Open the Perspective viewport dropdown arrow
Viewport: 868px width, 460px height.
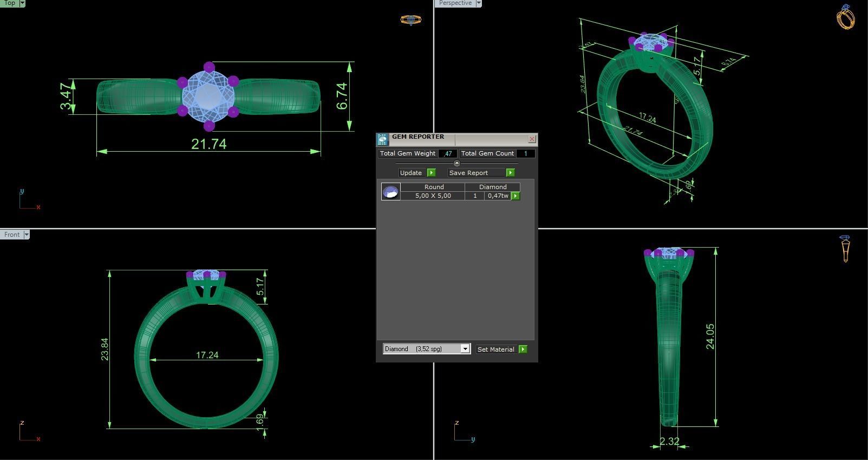pyautogui.click(x=479, y=3)
